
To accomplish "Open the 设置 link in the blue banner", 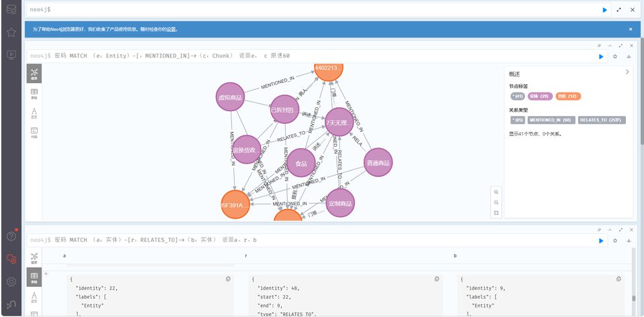I will [171, 29].
